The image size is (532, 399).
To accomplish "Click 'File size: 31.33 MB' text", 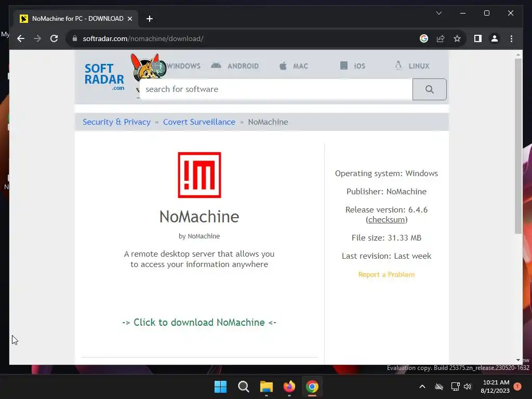I will point(387,238).
